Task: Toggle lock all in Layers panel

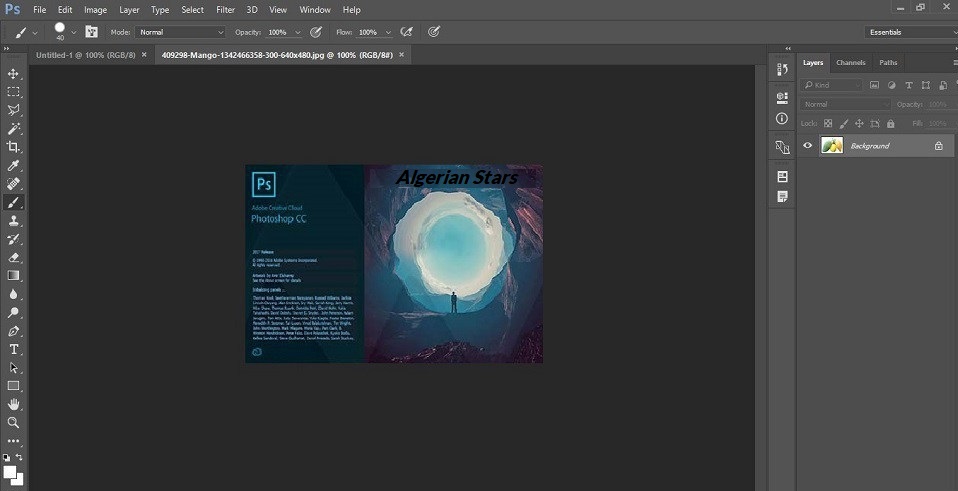Action: (x=890, y=123)
